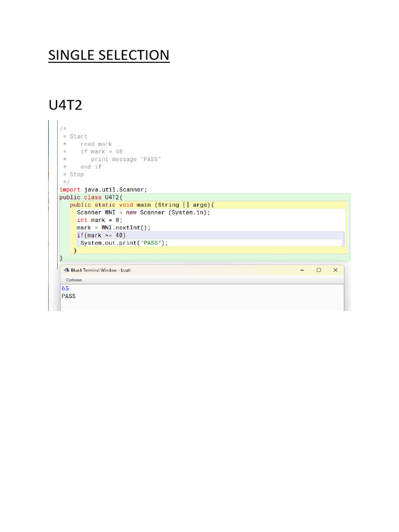Image resolution: width=399 pixels, height=532 pixels.
Task: Maximize the BlueJ Terminal Window
Action: click(x=318, y=270)
